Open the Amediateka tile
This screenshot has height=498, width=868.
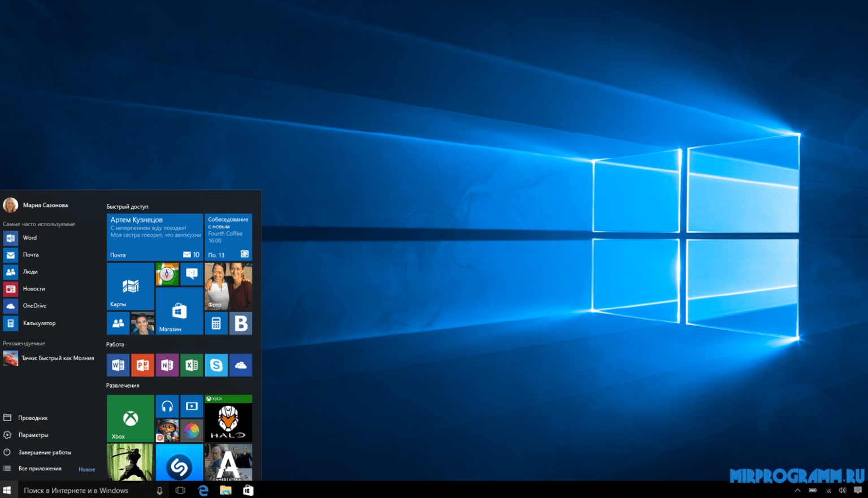228,462
